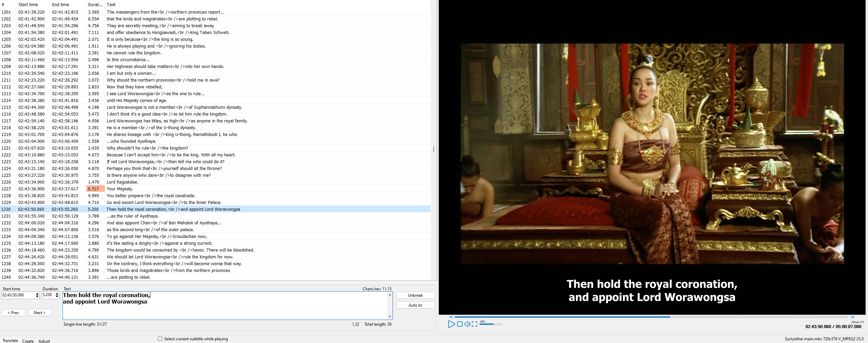Play the video with the play icon
This screenshot has width=868, height=343.
coord(451,324)
